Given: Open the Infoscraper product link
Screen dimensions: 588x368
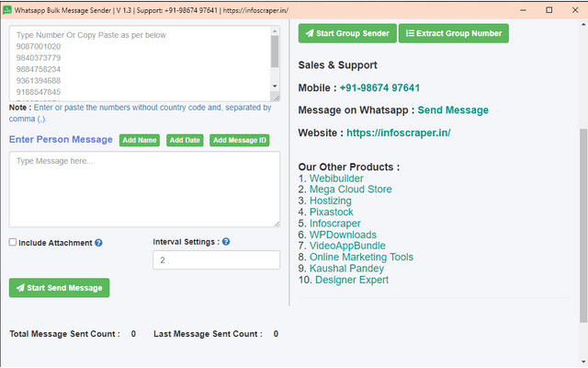Looking at the screenshot, I should 334,224.
